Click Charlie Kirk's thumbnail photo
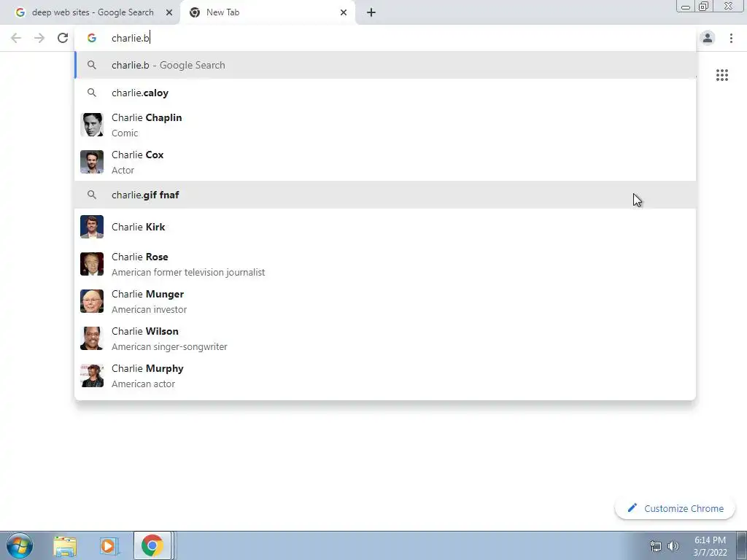Viewport: 747px width, 560px height. (92, 227)
